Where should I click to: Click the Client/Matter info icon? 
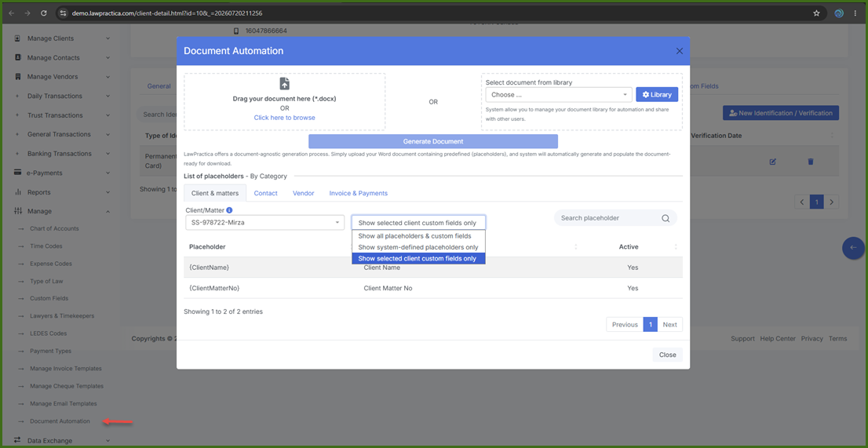click(x=229, y=210)
